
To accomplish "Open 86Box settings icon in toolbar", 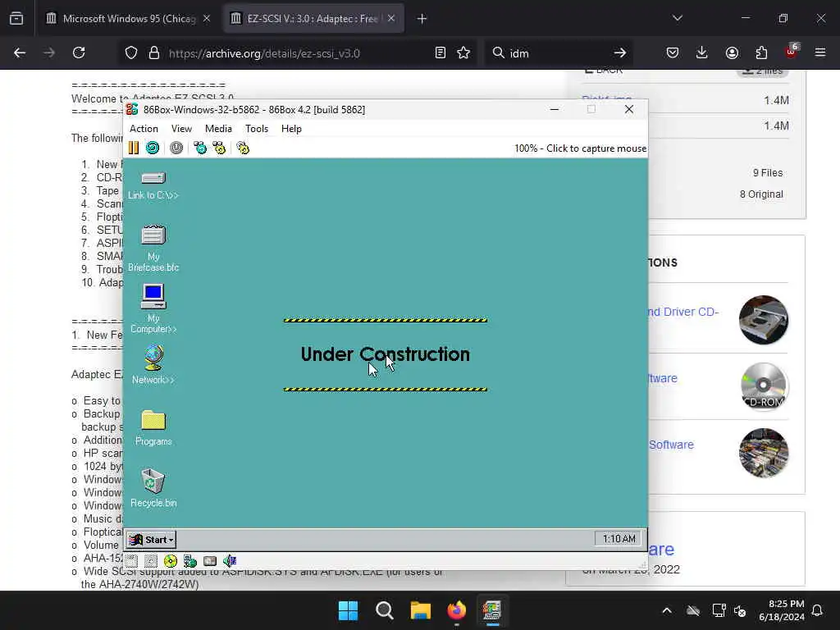I will coord(243,148).
